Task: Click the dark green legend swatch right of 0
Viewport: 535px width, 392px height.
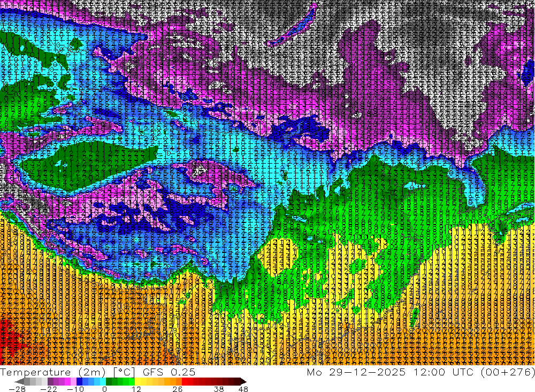Action: coord(109,381)
